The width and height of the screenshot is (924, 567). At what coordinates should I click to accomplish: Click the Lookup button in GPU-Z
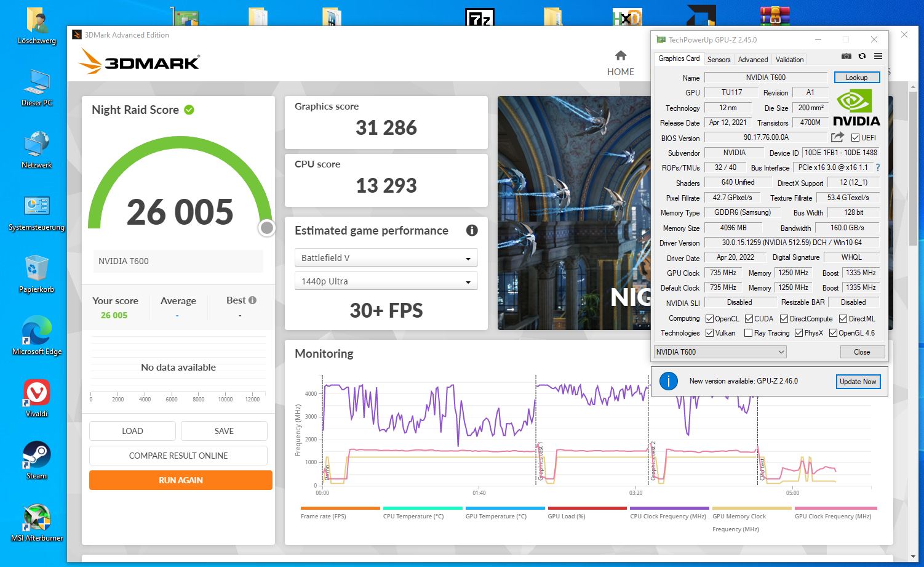(857, 78)
